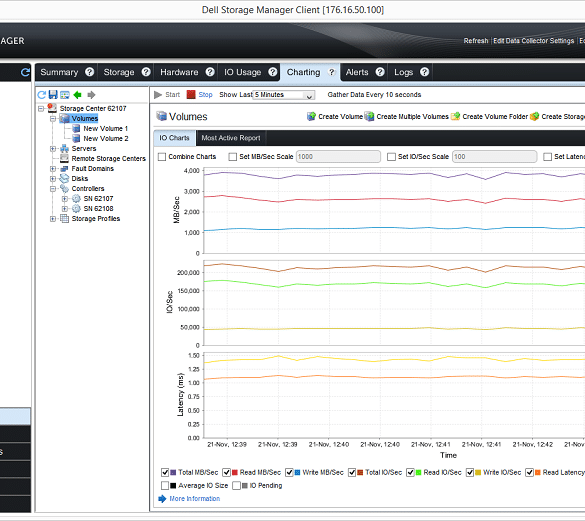This screenshot has height=521, width=585.
Task: Click the Create Multiple Volumes icon
Action: coord(369,116)
